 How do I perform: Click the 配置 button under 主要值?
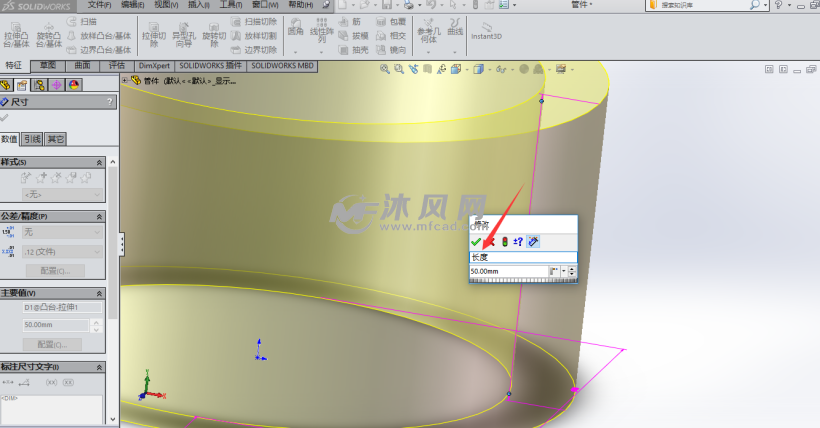point(52,344)
